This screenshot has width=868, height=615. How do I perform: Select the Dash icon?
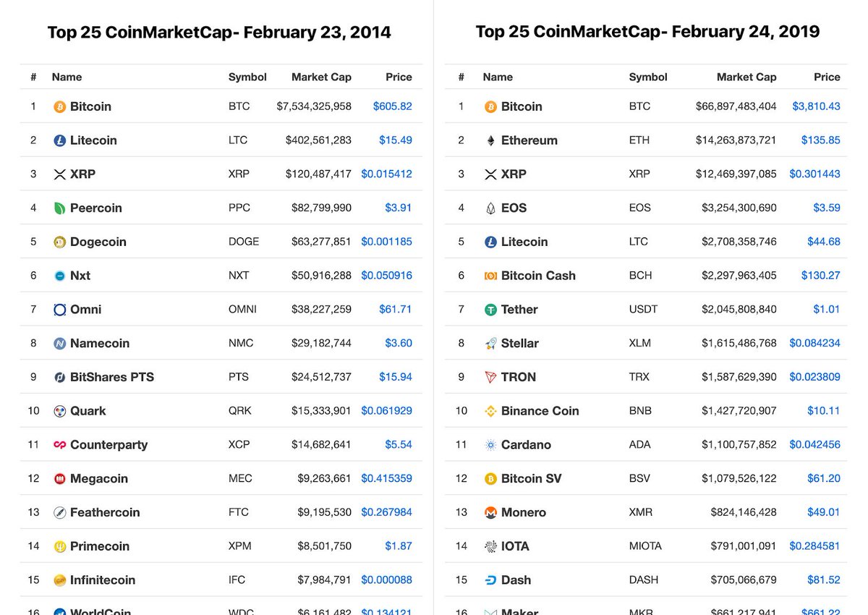(490, 580)
